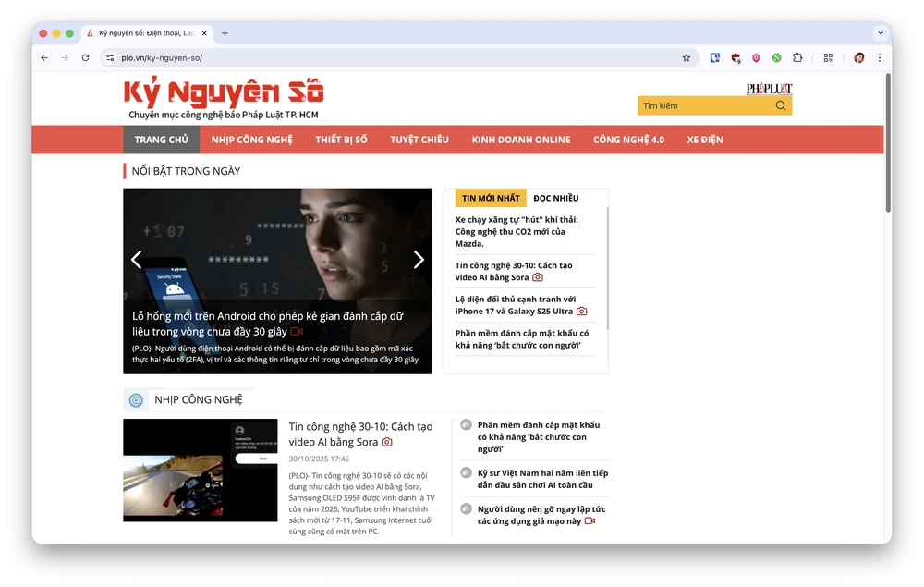The image size is (924, 587).
Task: Open the XE ĐIỆN menu item
Action: coord(705,139)
